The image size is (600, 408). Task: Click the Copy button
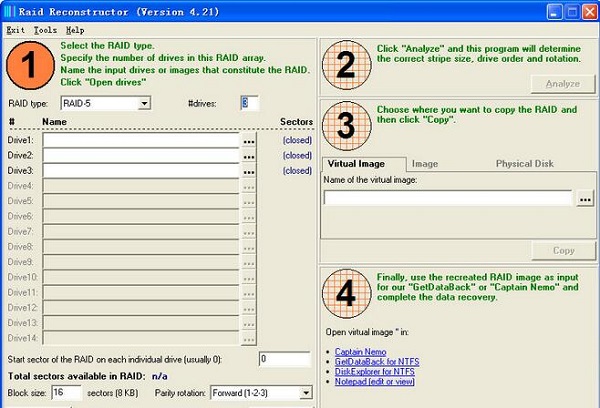563,251
